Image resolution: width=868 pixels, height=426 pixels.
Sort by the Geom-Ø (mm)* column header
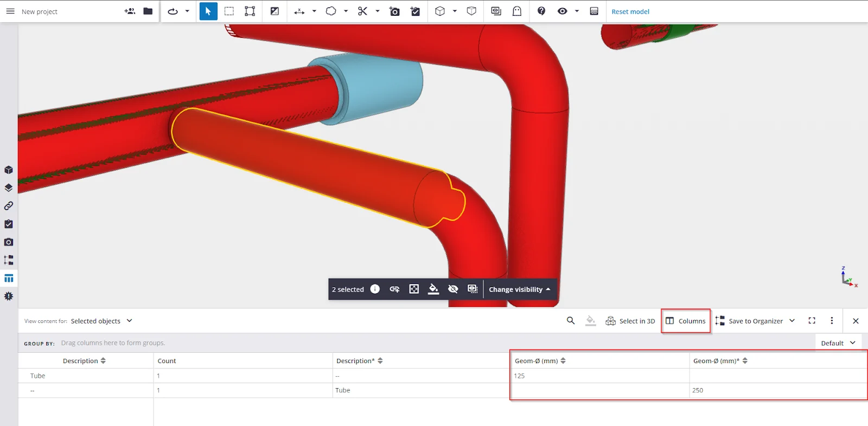[x=720, y=361]
